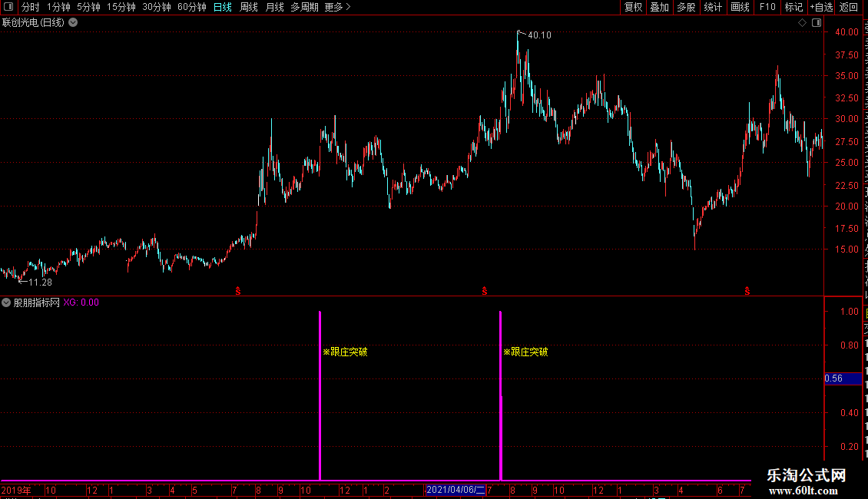Screen dimensions: 868x499
Task: Click the 40.10 peak price label
Action: pos(539,35)
